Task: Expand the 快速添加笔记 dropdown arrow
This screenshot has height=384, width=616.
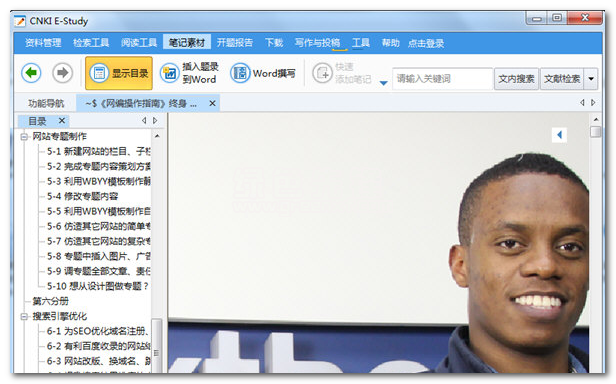Action: point(383,83)
